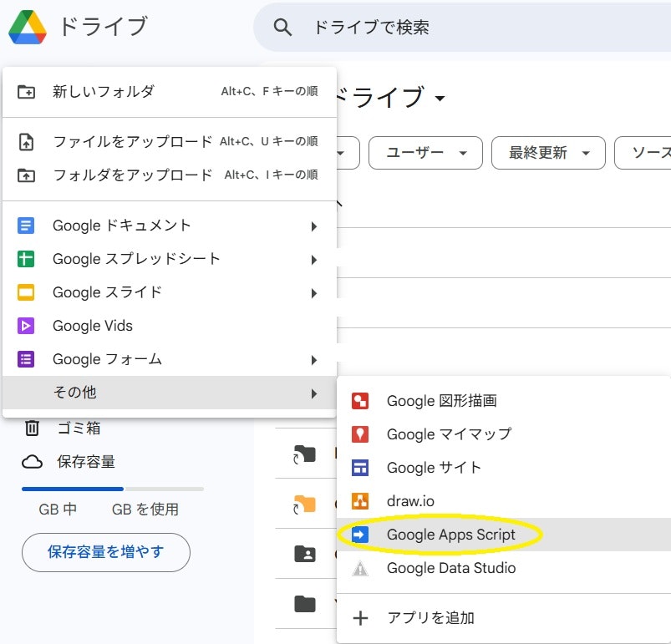The image size is (671, 644).
Task: Choose フォルダをアップロード menu item
Action: (170, 175)
